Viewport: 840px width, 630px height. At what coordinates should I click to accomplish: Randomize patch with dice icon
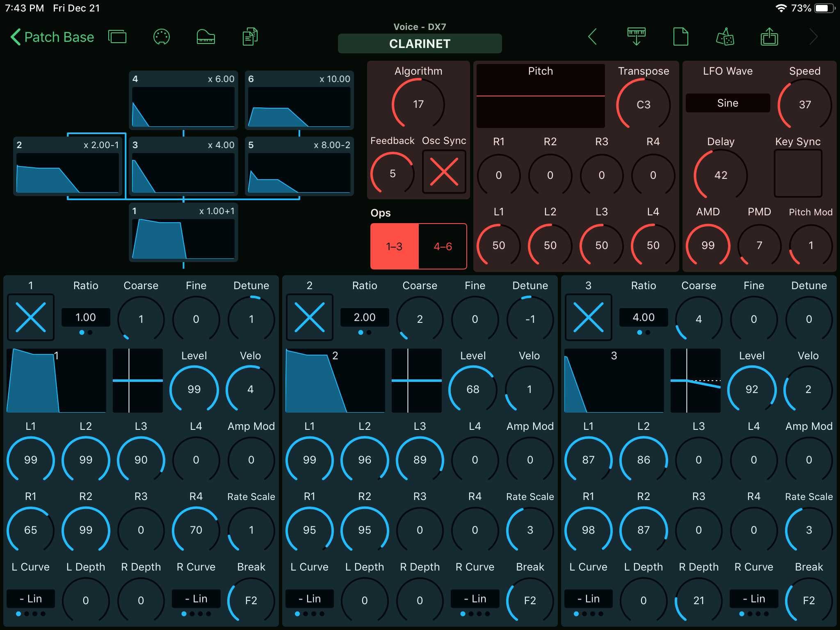pyautogui.click(x=725, y=37)
